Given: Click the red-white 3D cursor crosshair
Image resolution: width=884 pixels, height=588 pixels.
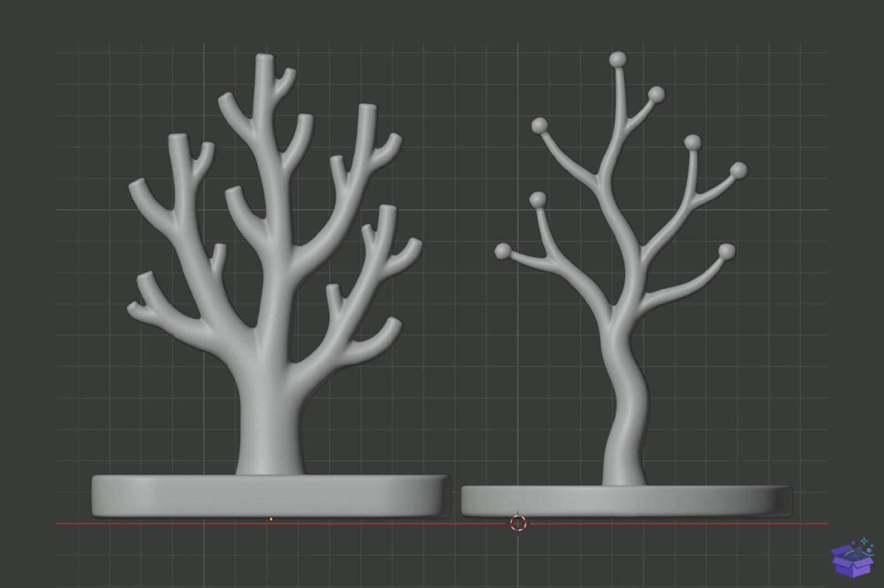Looking at the screenshot, I should [518, 523].
